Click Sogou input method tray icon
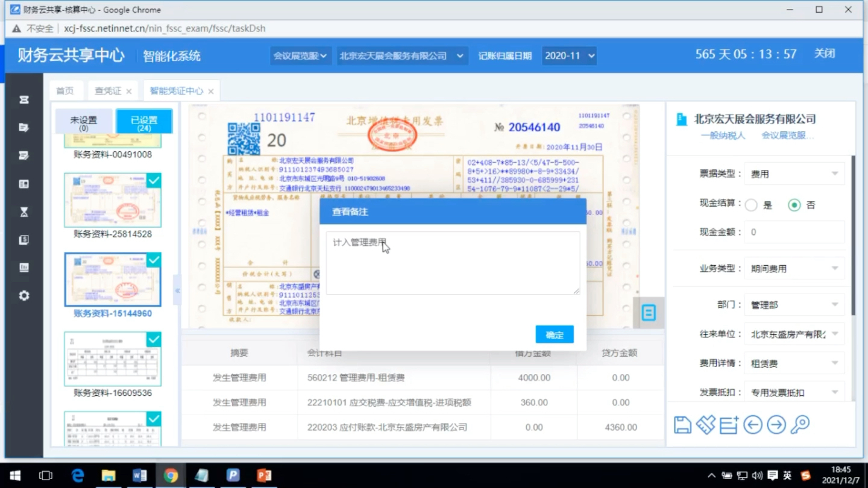The image size is (868, 488). click(x=805, y=475)
